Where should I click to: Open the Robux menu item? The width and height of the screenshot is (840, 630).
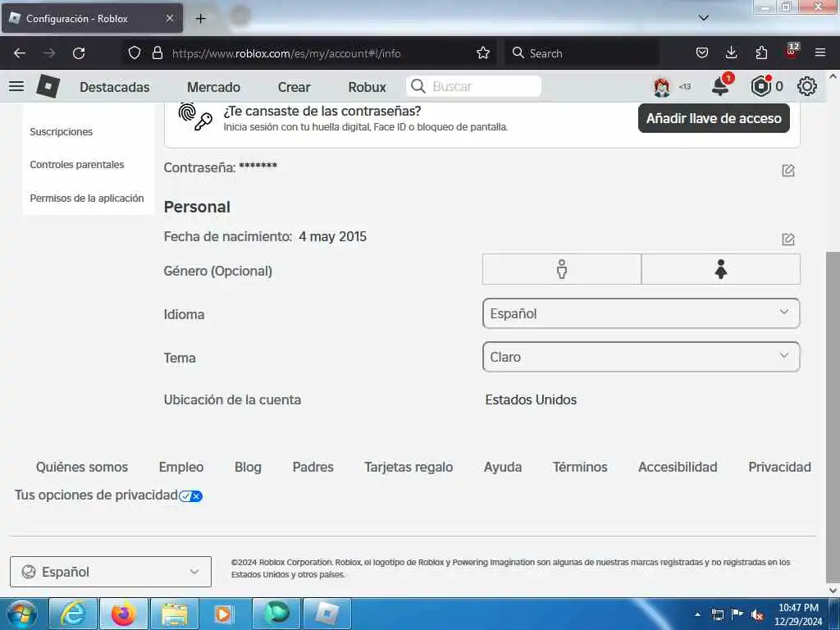[367, 87]
